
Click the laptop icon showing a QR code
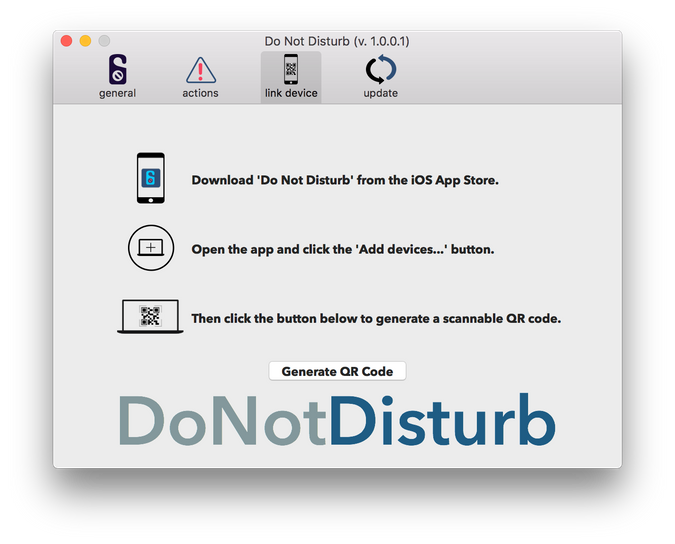151,317
